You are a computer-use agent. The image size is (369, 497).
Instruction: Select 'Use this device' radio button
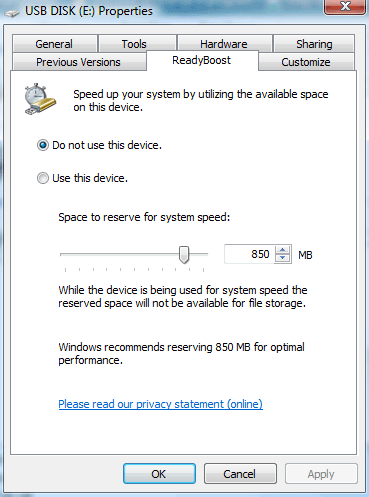click(x=43, y=178)
